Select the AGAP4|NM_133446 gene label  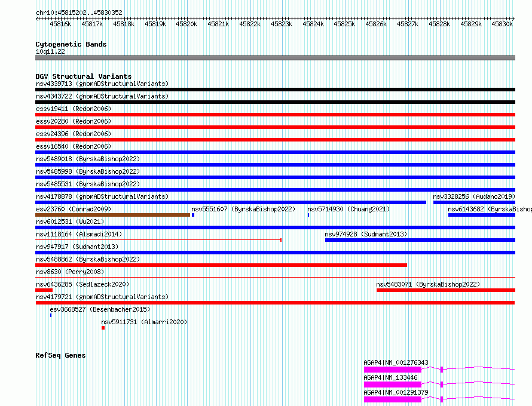[390, 377]
